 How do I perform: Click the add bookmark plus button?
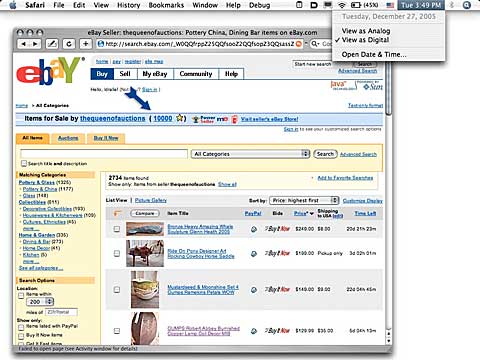click(86, 44)
